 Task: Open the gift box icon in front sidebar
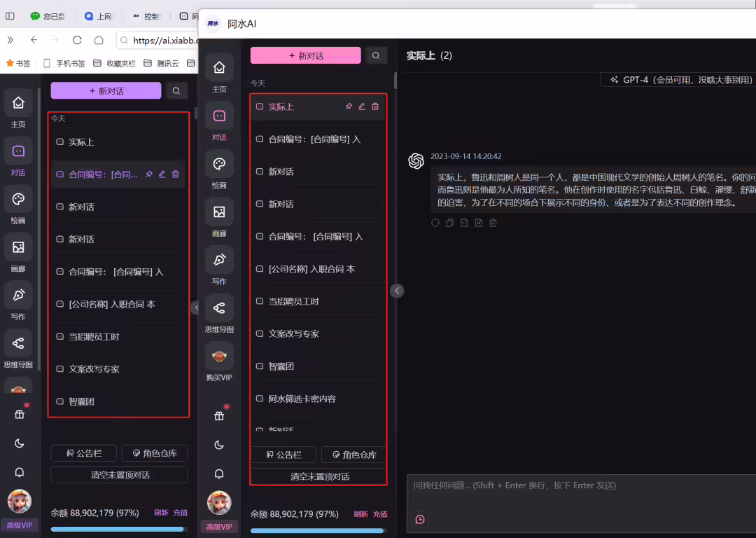click(219, 415)
